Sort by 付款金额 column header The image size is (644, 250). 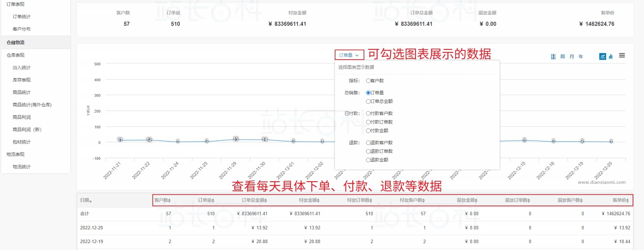pyautogui.click(x=309, y=200)
